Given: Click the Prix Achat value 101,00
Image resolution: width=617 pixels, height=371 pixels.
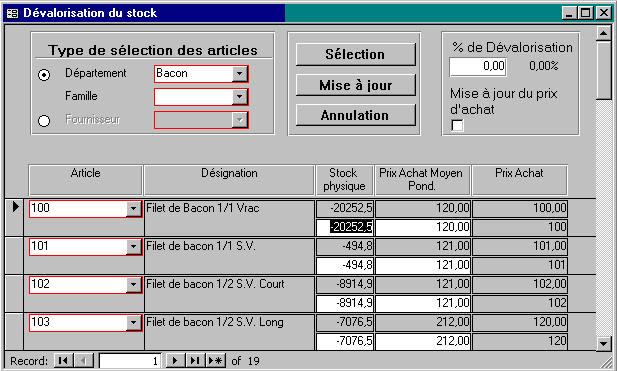Looking at the screenshot, I should [x=520, y=246].
